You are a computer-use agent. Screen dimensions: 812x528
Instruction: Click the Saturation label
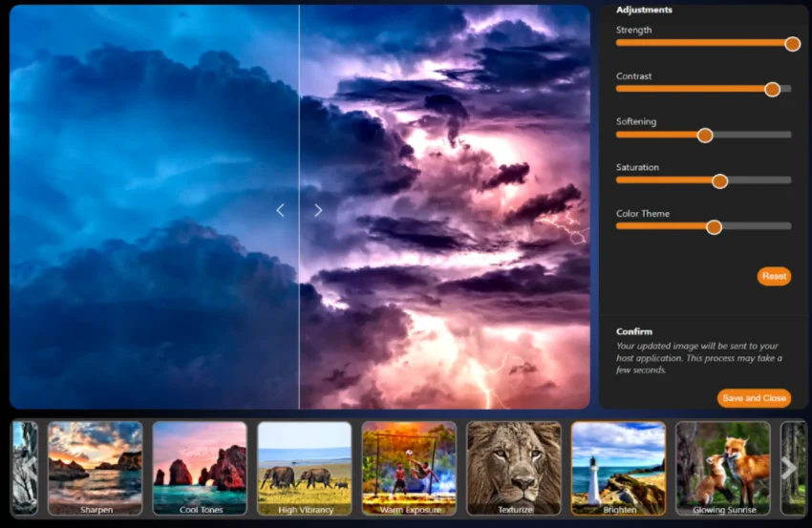[637, 167]
